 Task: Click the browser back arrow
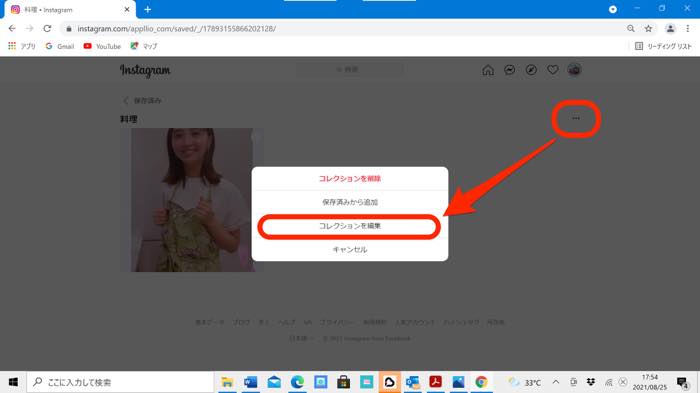pos(12,29)
